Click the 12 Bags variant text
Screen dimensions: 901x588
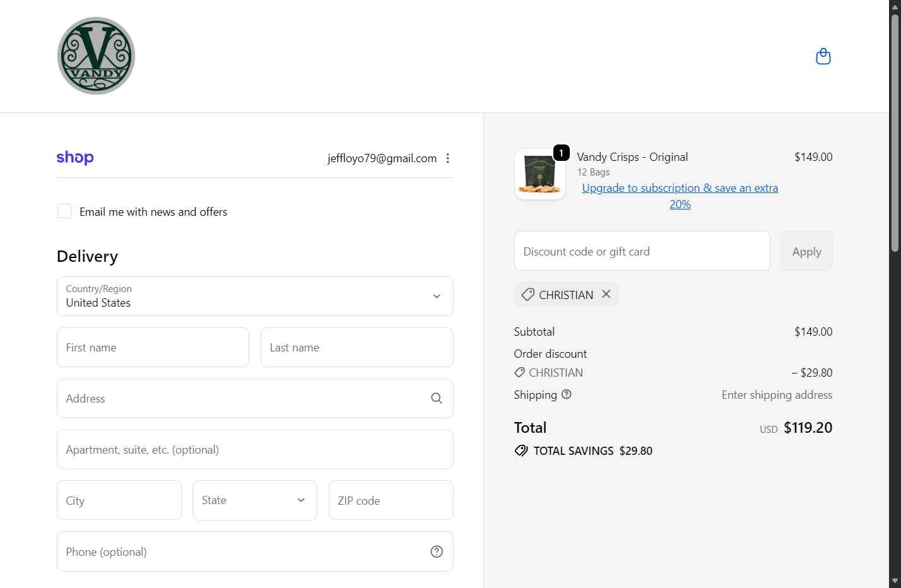[593, 172]
